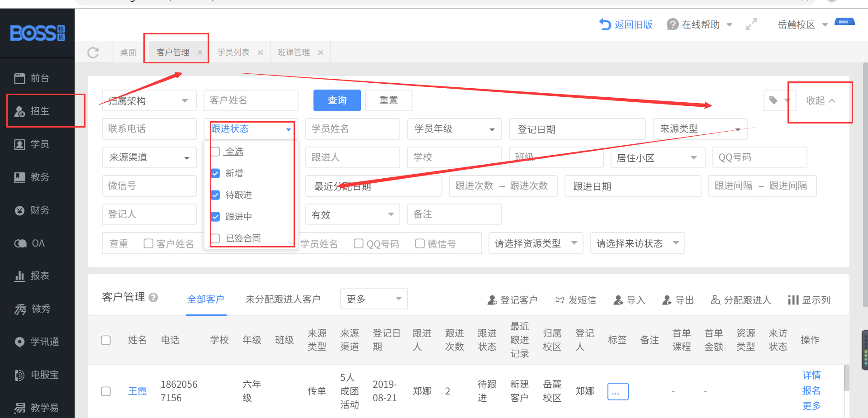Open the 来源类型 dropdown
The width and height of the screenshot is (868, 418).
point(700,129)
